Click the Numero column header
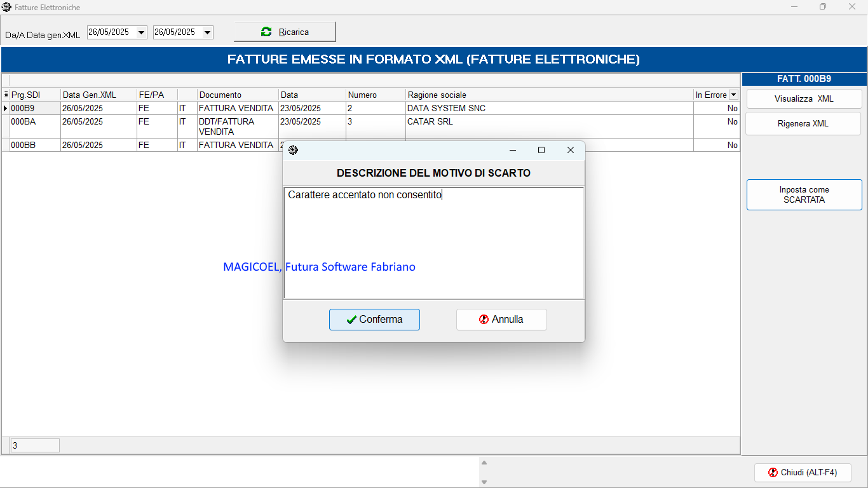868x488 pixels. click(x=376, y=95)
